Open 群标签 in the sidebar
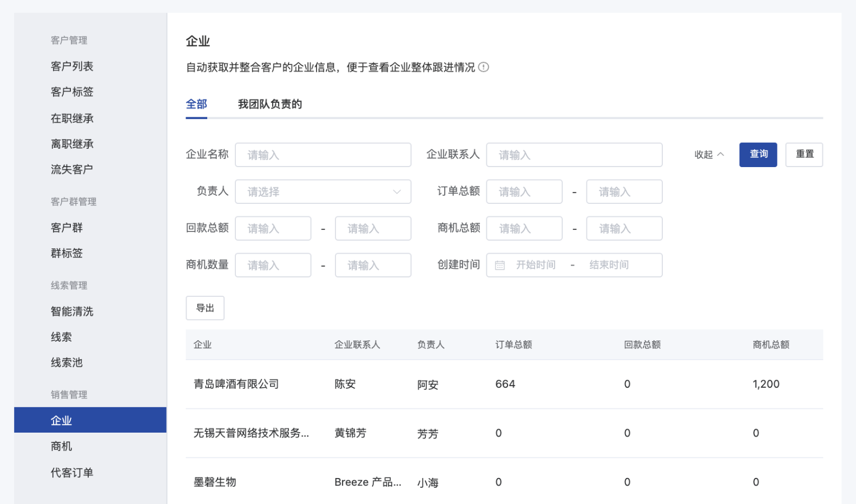This screenshot has height=504, width=856. [67, 253]
